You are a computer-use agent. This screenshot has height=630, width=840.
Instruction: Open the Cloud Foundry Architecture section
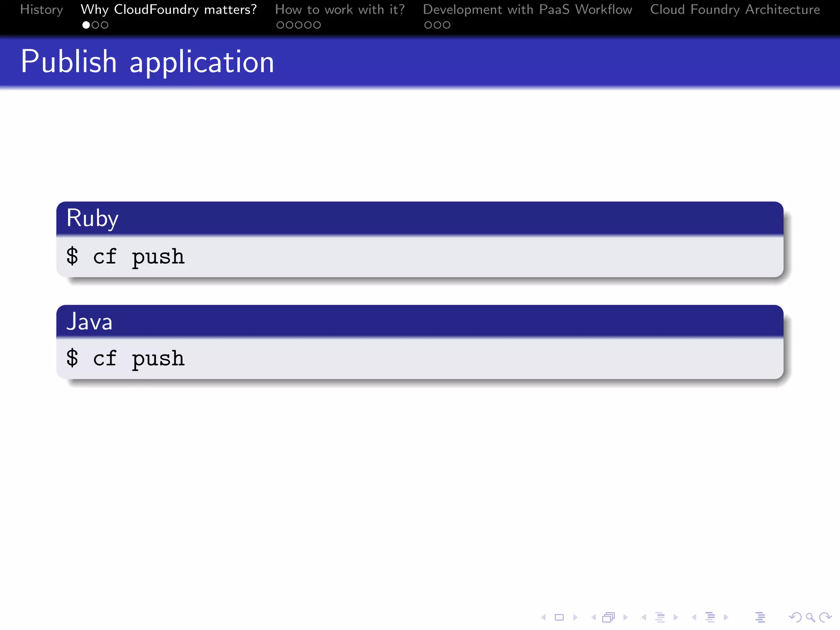click(735, 9)
